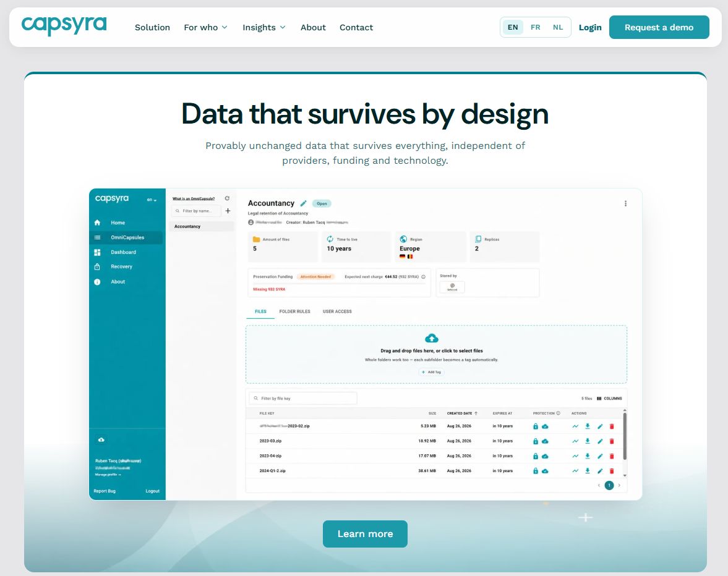Click the file table's vertical scrollbar
The image size is (728, 576).
click(x=625, y=436)
